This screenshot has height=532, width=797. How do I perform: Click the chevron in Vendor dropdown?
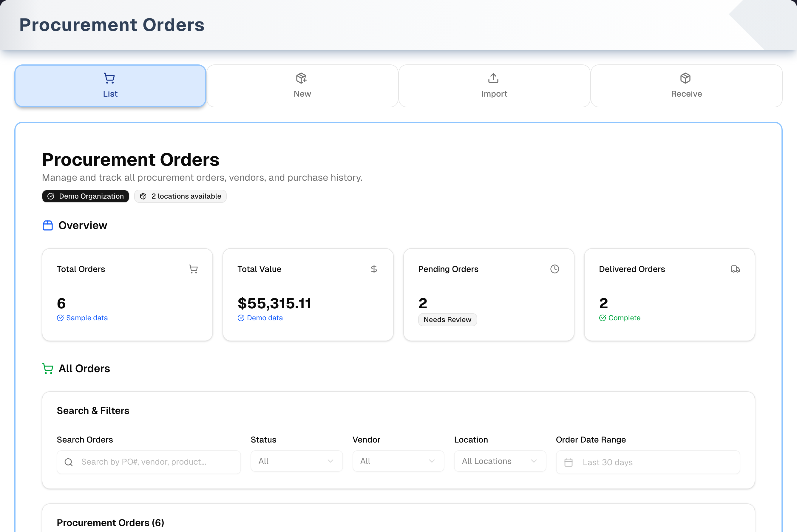tap(432, 461)
